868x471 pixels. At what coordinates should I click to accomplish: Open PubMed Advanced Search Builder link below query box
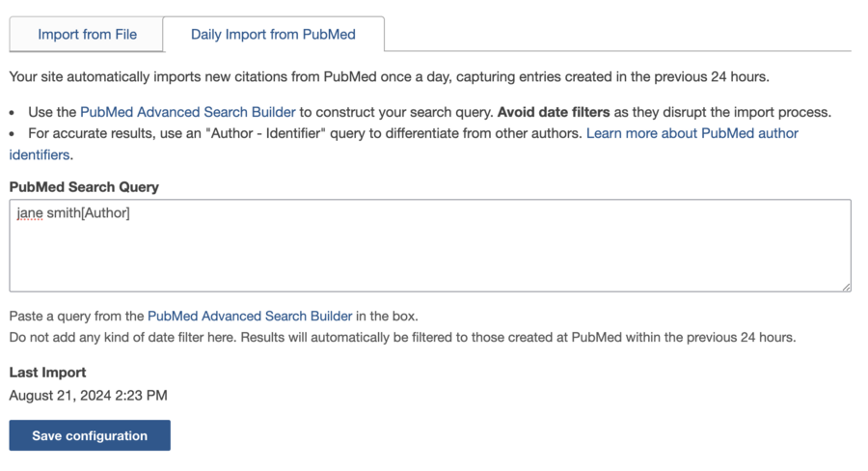coord(250,316)
